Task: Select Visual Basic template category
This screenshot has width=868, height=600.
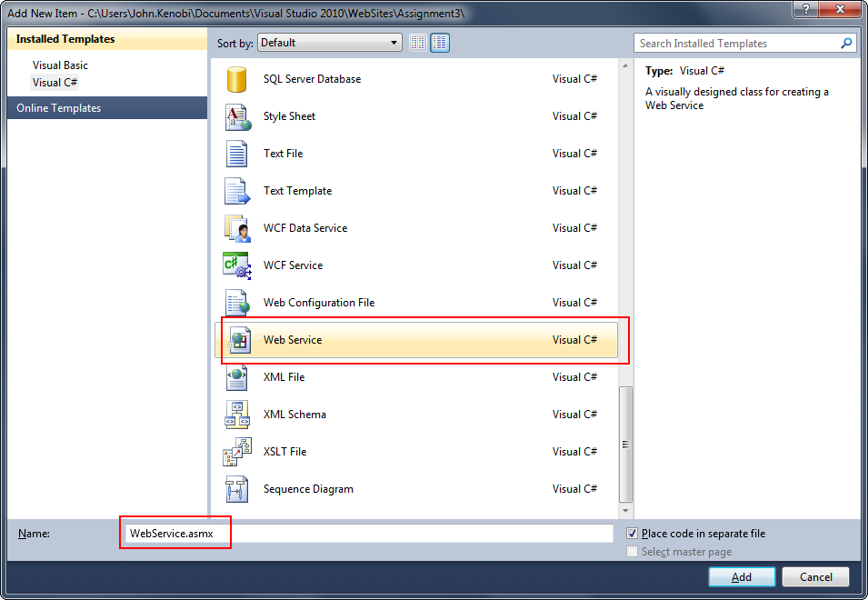Action: coord(60,65)
